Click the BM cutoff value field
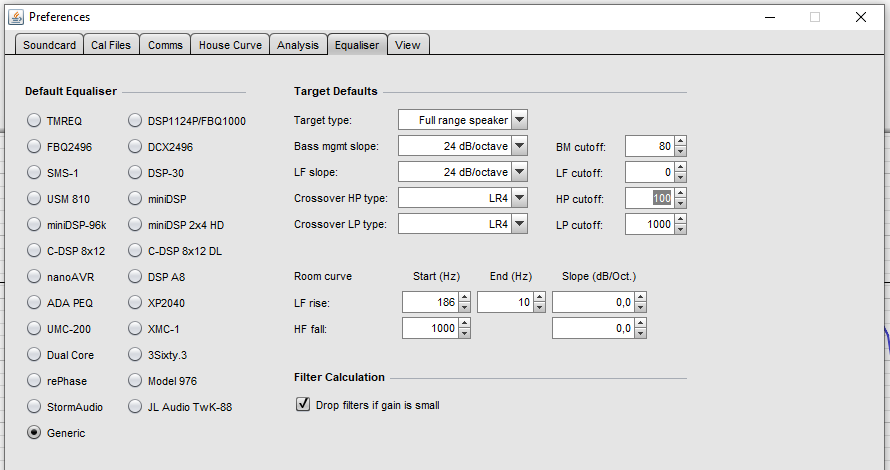The image size is (890, 470). 650,146
